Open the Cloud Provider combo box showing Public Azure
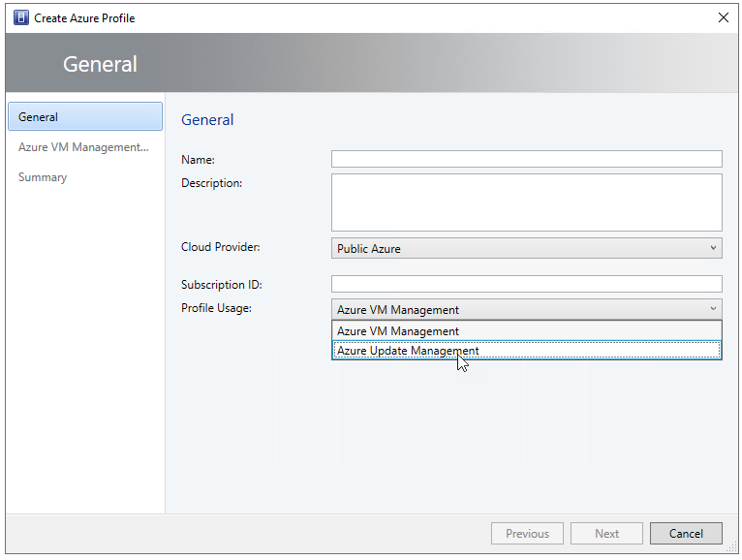 click(518, 249)
